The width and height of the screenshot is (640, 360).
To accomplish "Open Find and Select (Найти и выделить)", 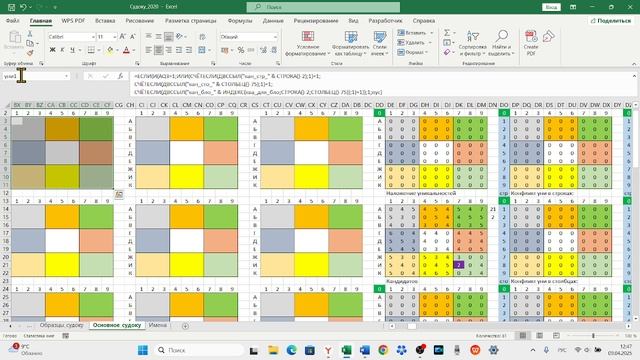I will click(x=501, y=43).
